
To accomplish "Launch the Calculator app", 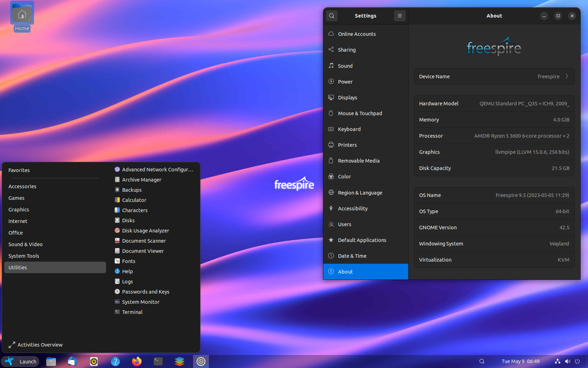I will click(x=154, y=200).
